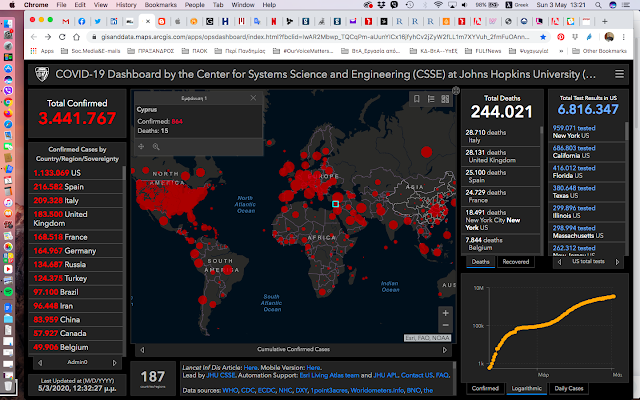
Task: Zoom in on the map
Action: click(x=445, y=313)
